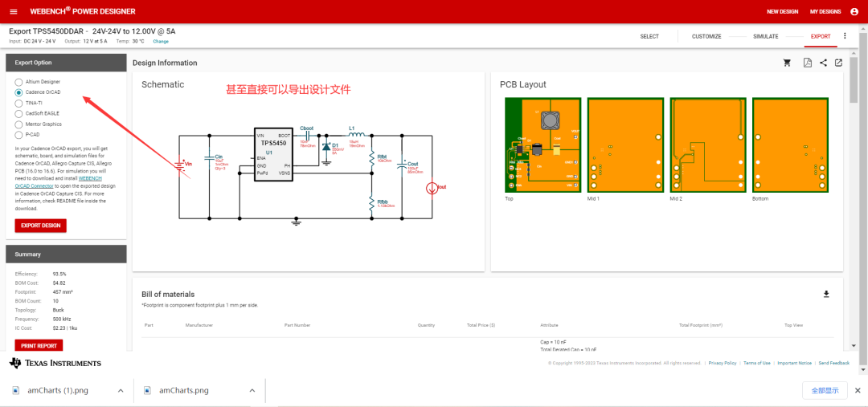Image resolution: width=868 pixels, height=407 pixels.
Task: Click the Attribute column header
Action: [549, 325]
